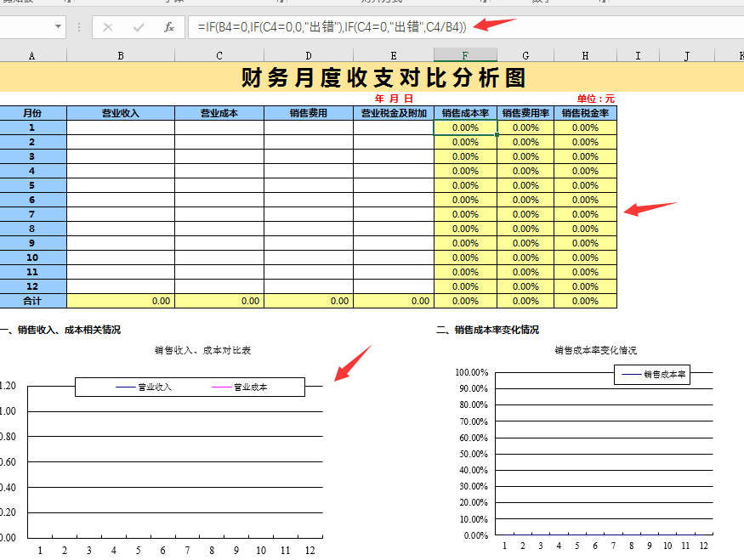
Task: Select 营业收入 cell for month 1
Action: click(121, 127)
